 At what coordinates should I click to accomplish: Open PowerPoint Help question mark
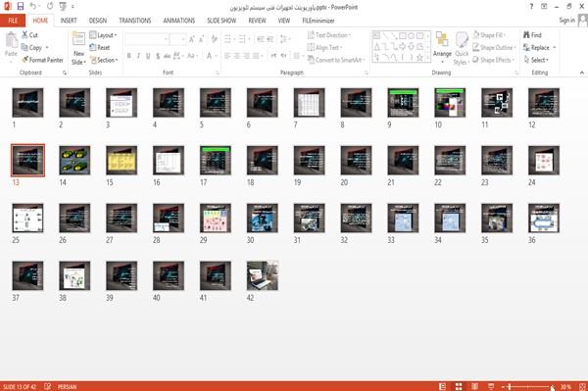(x=531, y=7)
